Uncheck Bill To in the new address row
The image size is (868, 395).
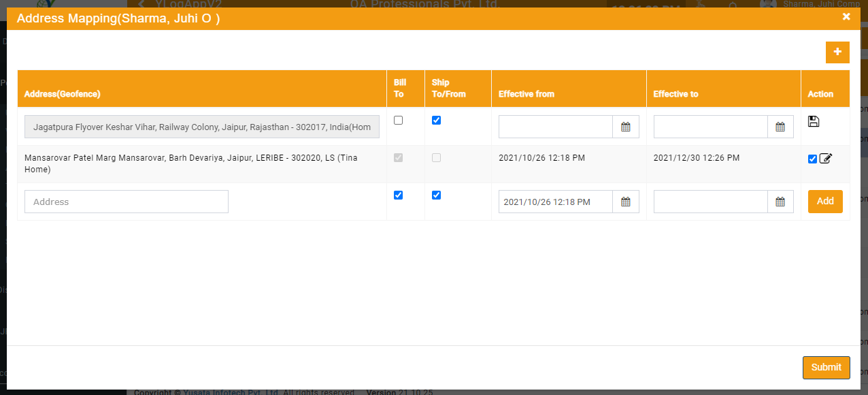(399, 195)
